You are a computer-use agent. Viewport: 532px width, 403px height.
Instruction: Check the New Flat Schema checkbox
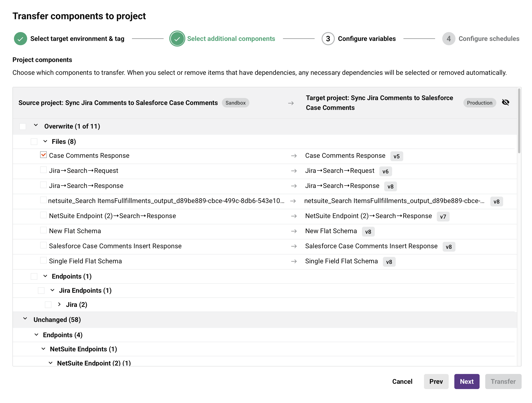pos(43,230)
